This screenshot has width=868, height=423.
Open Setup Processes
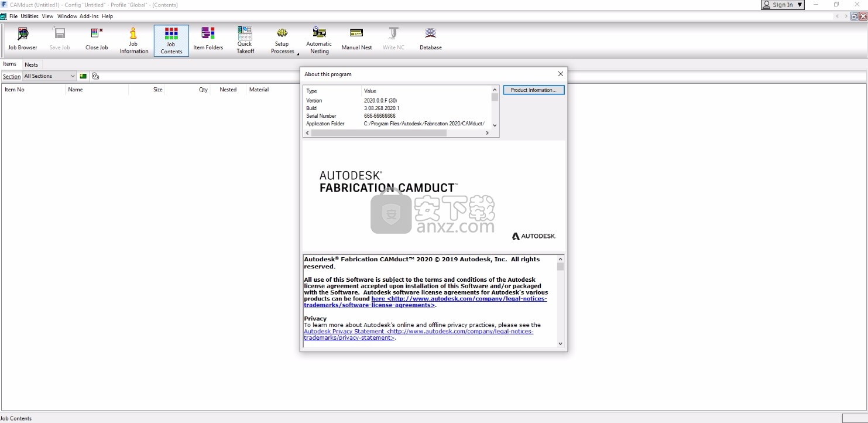282,40
